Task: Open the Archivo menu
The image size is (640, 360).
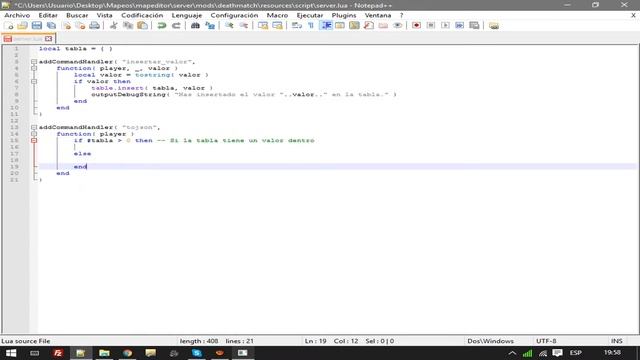Action: (17, 15)
